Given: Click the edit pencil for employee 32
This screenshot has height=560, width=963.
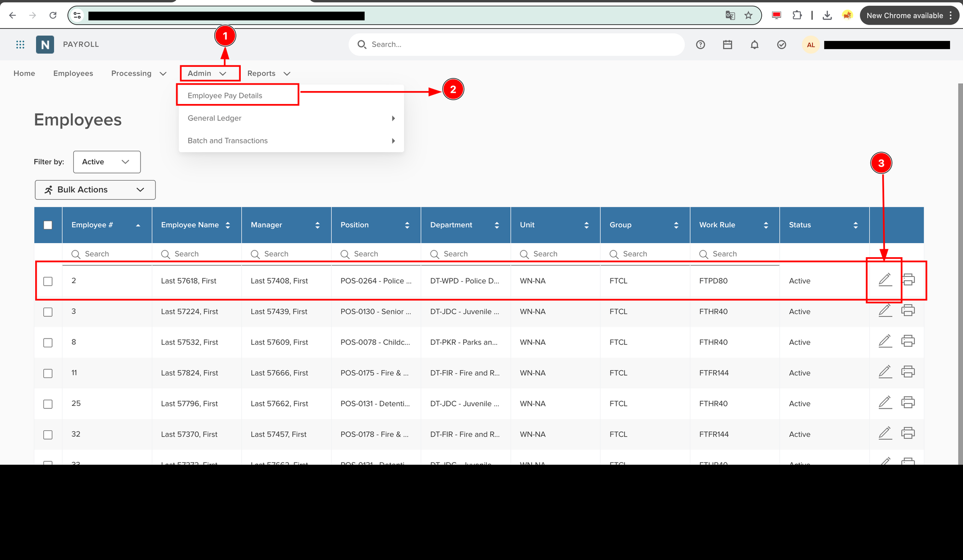Looking at the screenshot, I should tap(885, 433).
